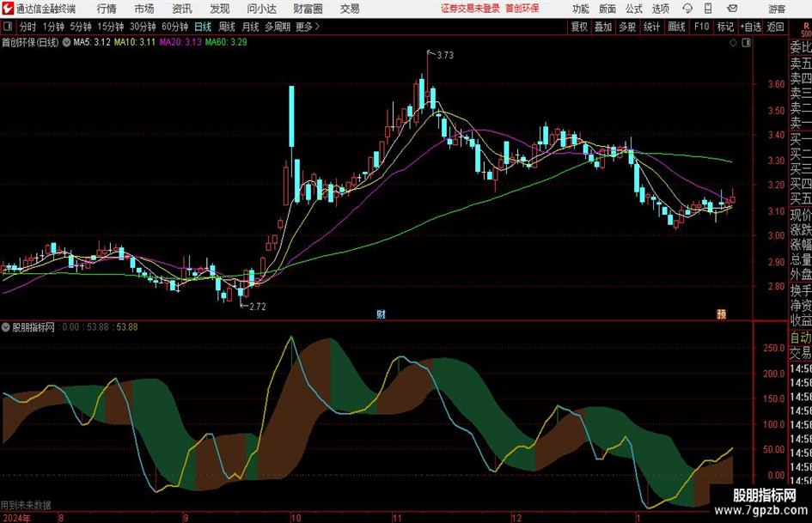The image size is (812, 523).
Task: Click the 预 forecast marker on chart
Action: click(x=722, y=314)
